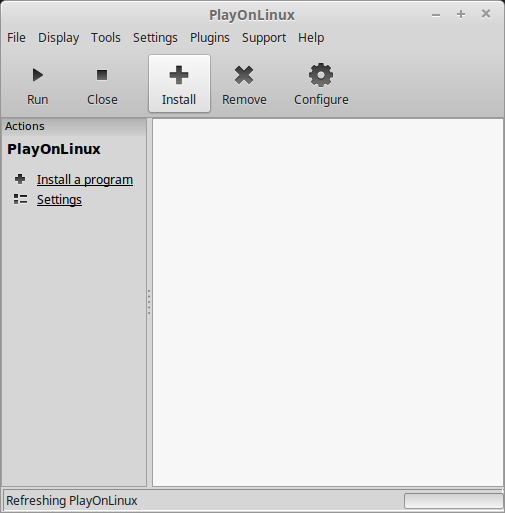Screen dimensions: 505x513
Task: Follow the Install a program link
Action: [85, 180]
